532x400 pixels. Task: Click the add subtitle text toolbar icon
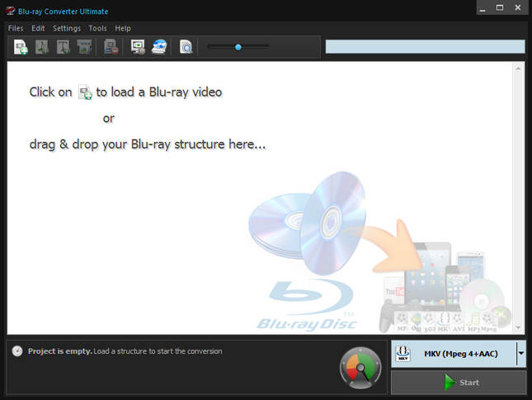pyautogui.click(x=64, y=47)
